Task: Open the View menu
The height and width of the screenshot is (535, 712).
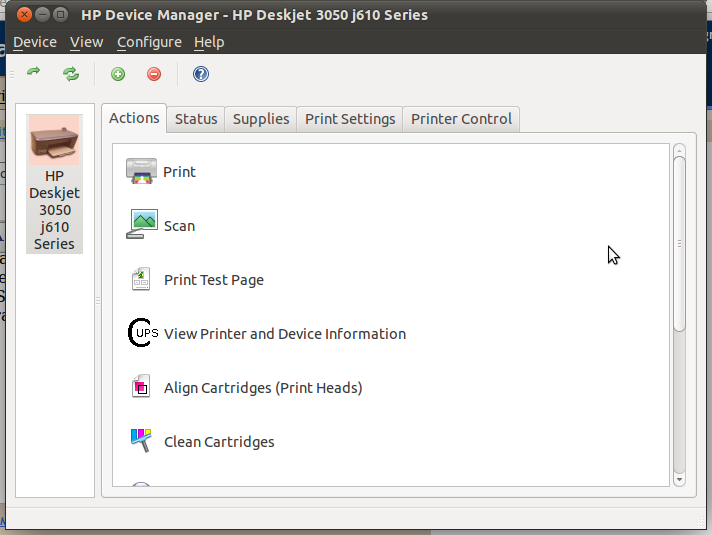Action: pos(86,42)
